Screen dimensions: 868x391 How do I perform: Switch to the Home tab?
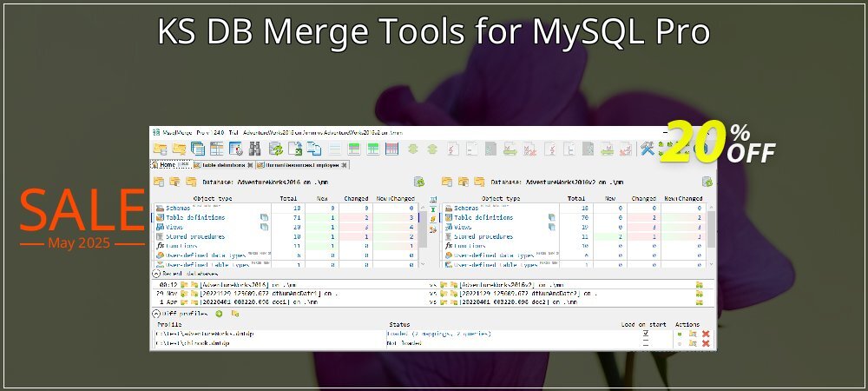[x=171, y=165]
